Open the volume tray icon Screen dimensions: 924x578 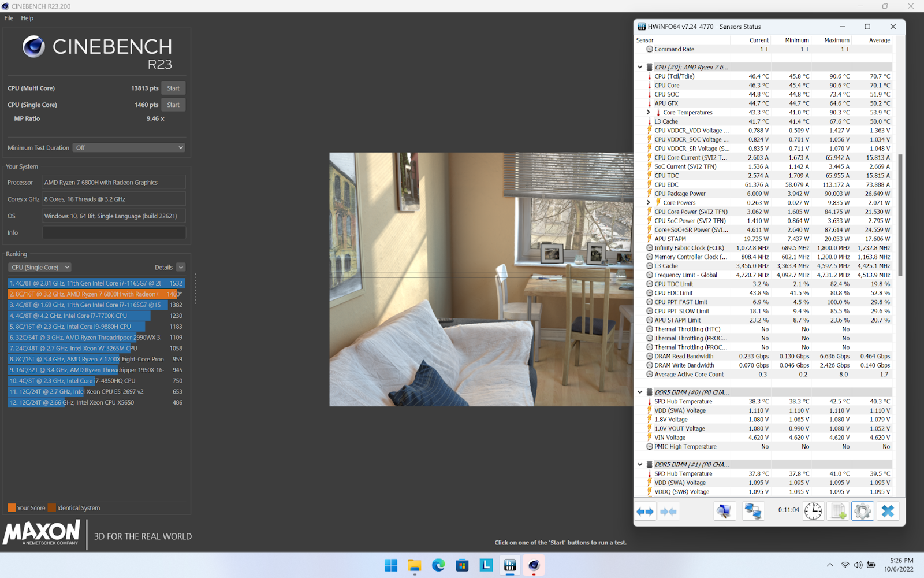click(x=858, y=565)
